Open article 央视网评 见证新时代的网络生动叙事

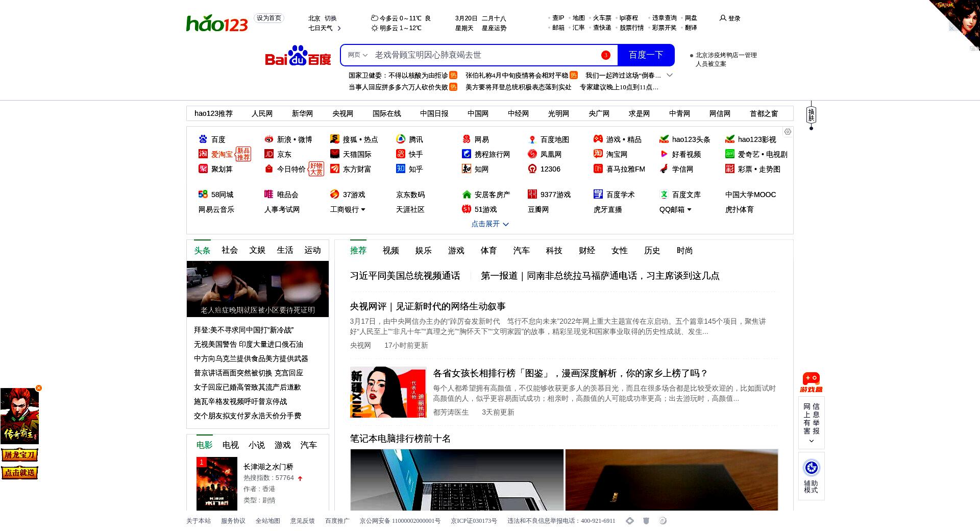[x=428, y=306]
